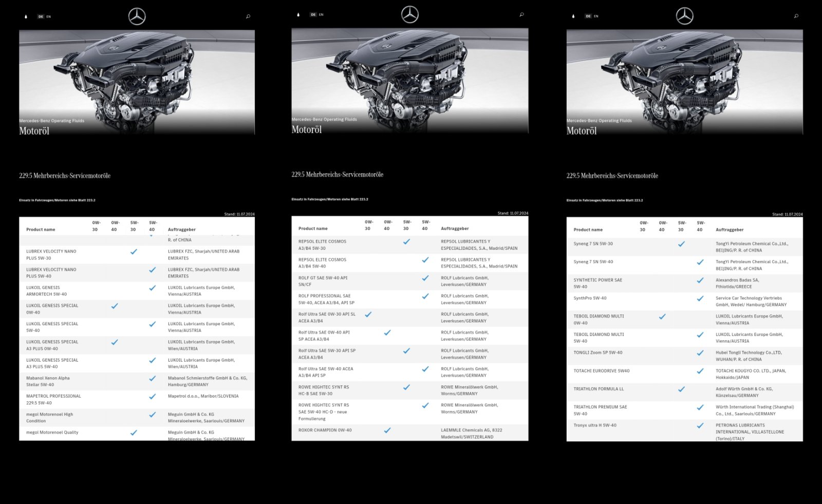Click 'Auftraggeber' column header in middle table
The image size is (822, 504).
coord(455,229)
